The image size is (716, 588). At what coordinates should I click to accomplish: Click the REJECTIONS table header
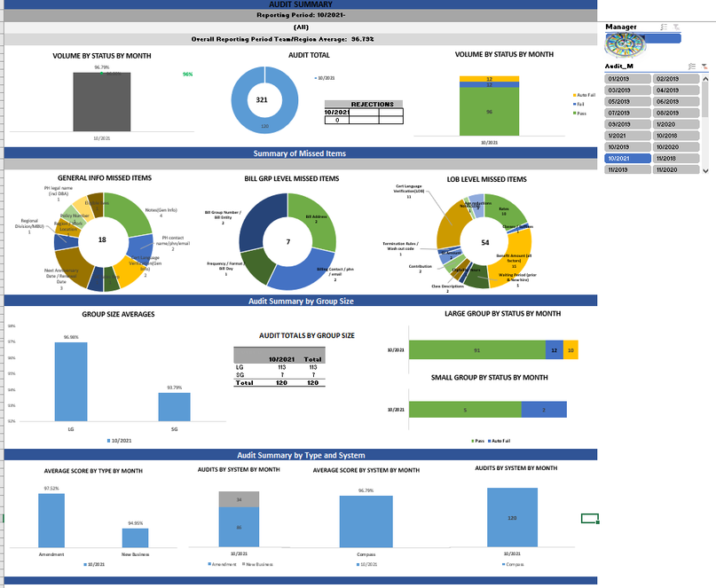[x=364, y=104]
